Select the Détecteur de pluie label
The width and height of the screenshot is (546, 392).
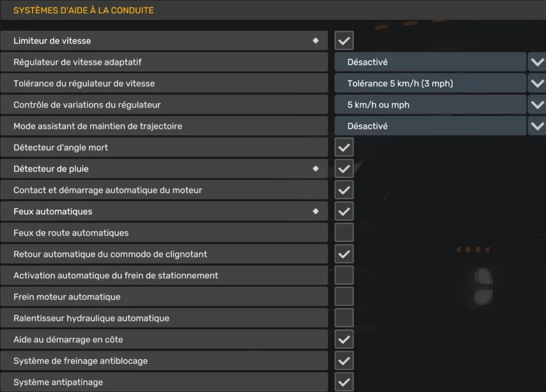point(51,169)
